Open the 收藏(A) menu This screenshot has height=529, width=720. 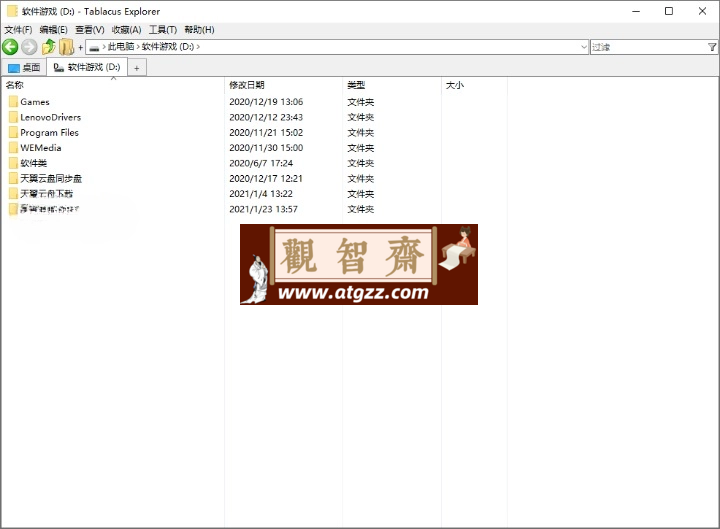coord(126,30)
